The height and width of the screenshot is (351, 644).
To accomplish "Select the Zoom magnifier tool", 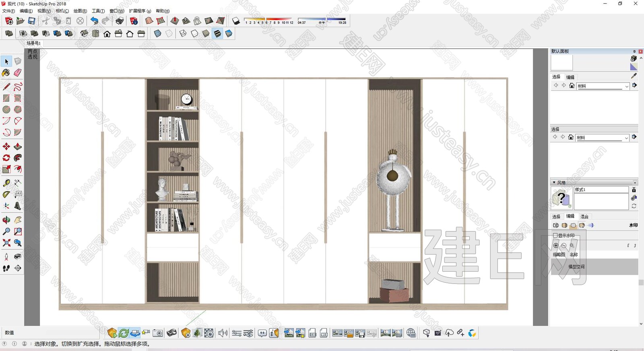I will (6, 232).
